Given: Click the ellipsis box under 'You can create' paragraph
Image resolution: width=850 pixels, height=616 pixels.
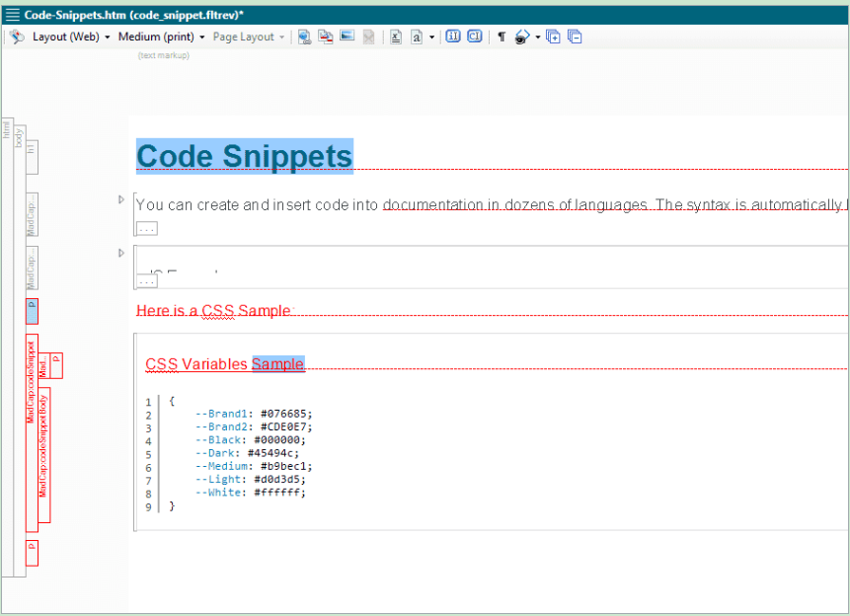Looking at the screenshot, I should 147,229.
